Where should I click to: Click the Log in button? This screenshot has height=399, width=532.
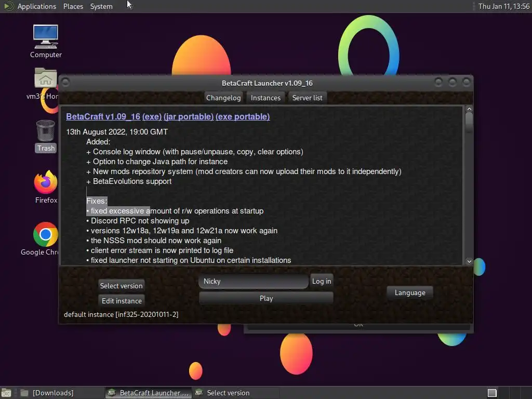point(322,281)
